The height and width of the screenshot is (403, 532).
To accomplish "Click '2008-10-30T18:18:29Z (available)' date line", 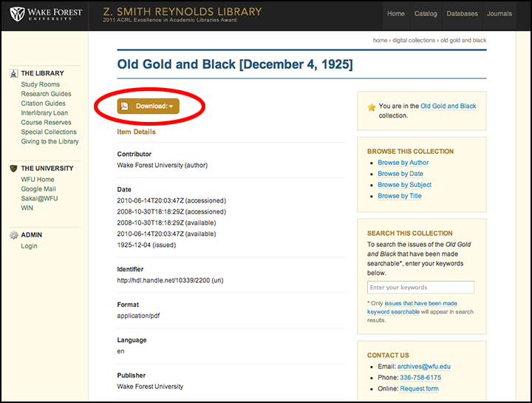I will [166, 223].
